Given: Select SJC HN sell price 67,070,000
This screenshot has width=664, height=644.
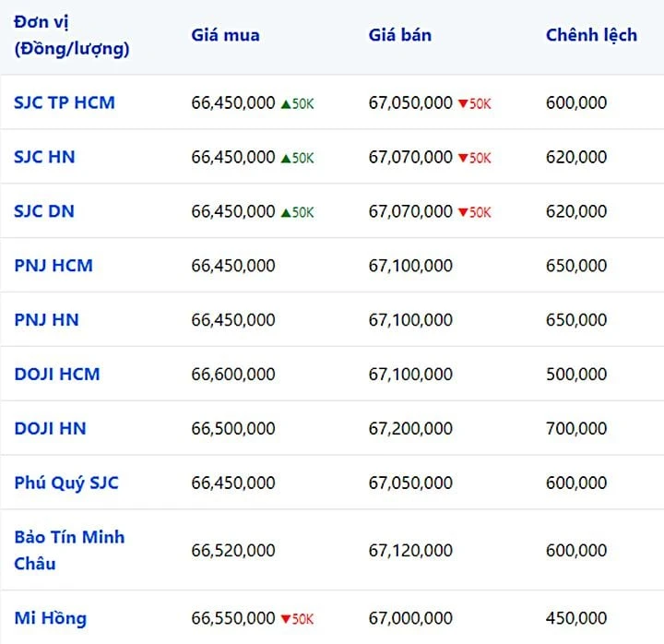Looking at the screenshot, I should [x=410, y=157].
